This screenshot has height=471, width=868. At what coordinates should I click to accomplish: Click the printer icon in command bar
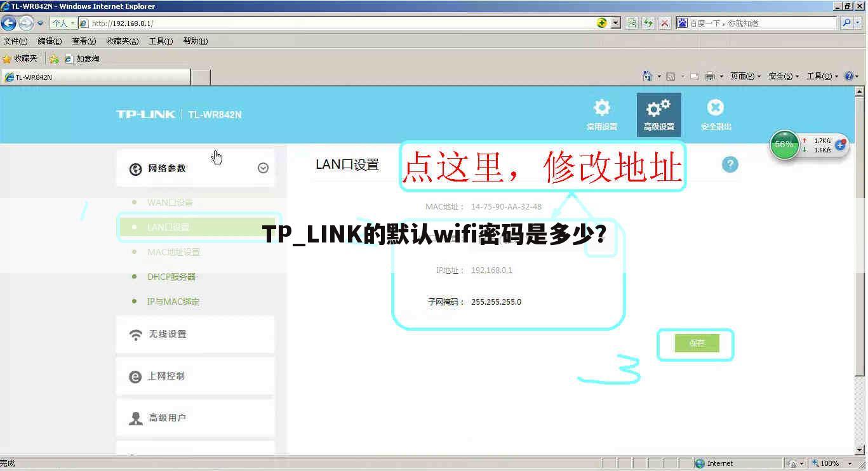pyautogui.click(x=710, y=76)
